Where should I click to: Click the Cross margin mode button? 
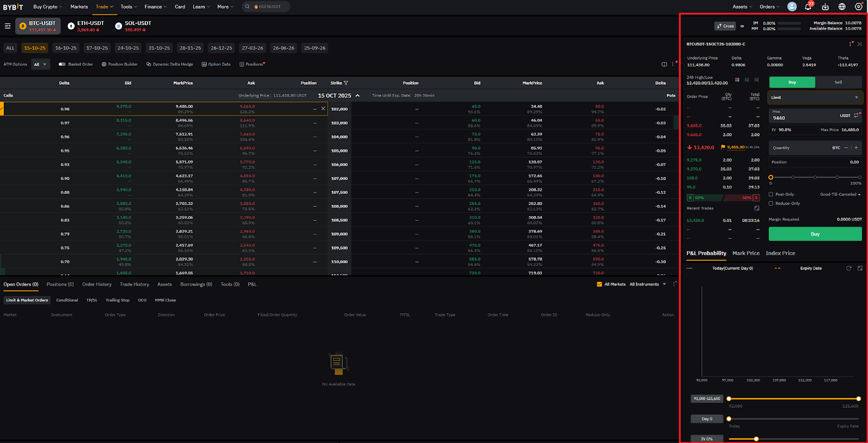pos(725,26)
